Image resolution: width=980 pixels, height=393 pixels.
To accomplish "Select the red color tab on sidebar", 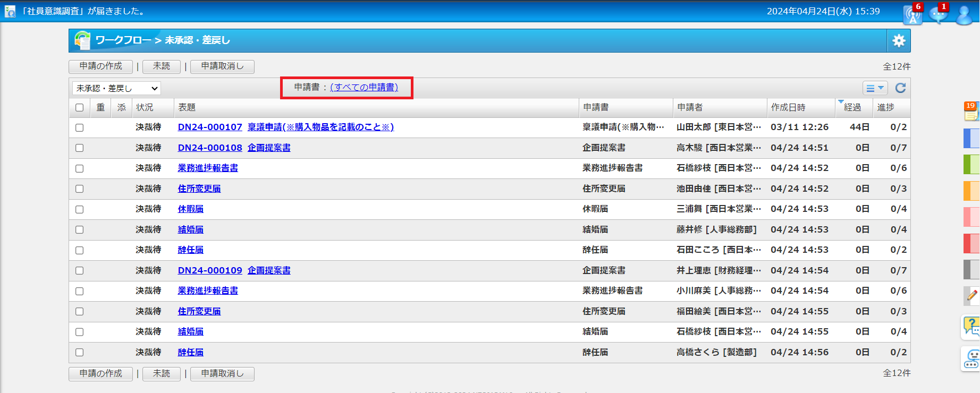I will click(971, 243).
